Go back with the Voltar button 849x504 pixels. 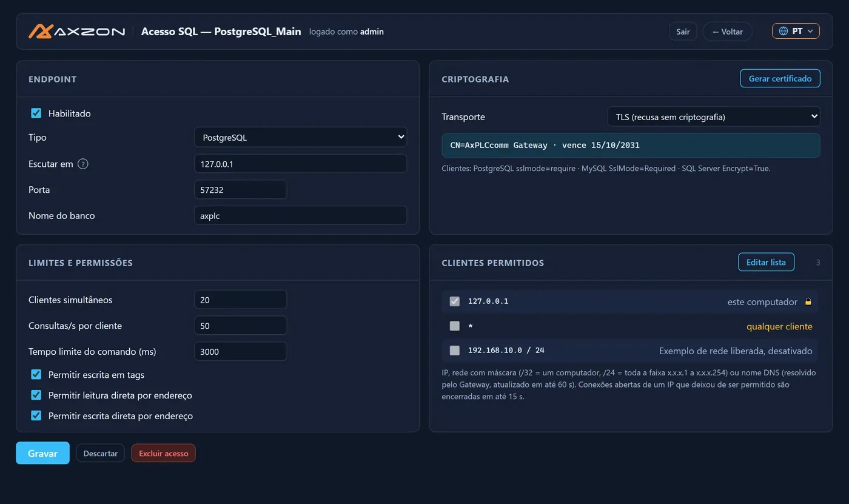[728, 32]
